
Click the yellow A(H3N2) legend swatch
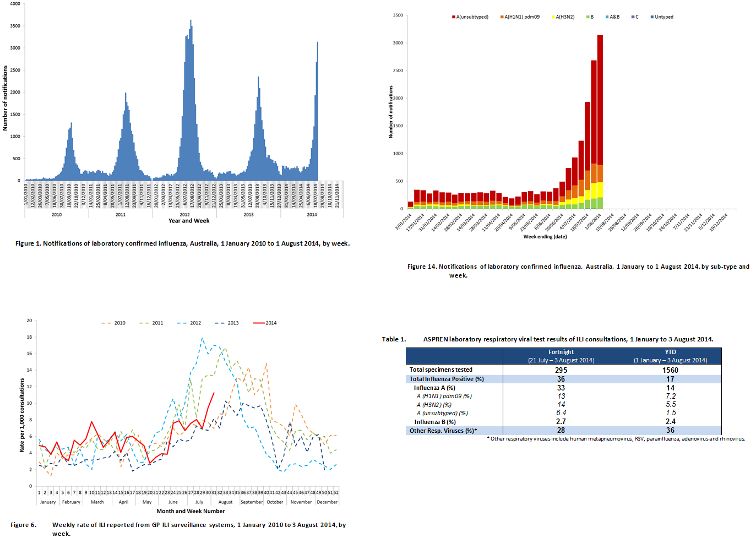click(x=553, y=17)
